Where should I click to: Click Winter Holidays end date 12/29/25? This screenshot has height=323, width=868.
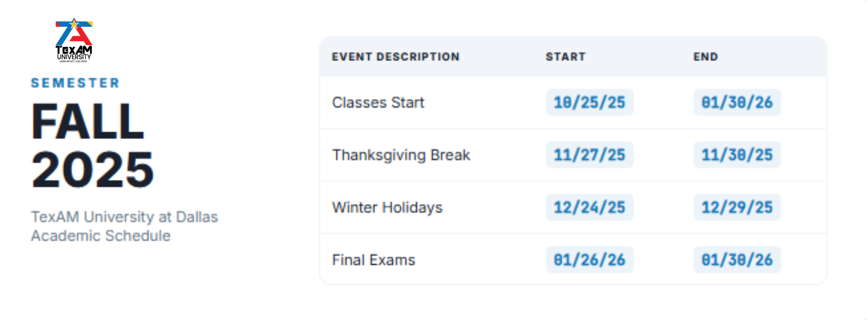click(x=737, y=207)
